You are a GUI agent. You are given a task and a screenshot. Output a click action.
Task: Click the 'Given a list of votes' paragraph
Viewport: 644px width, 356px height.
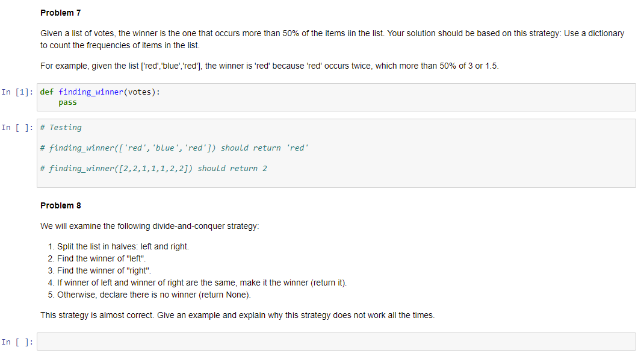pyautogui.click(x=332, y=39)
